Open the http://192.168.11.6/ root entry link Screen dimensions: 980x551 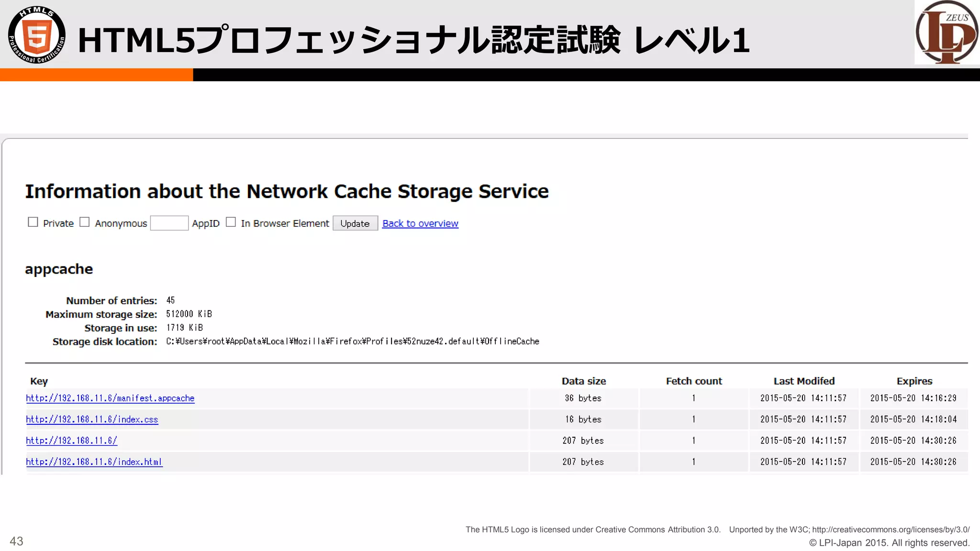71,441
